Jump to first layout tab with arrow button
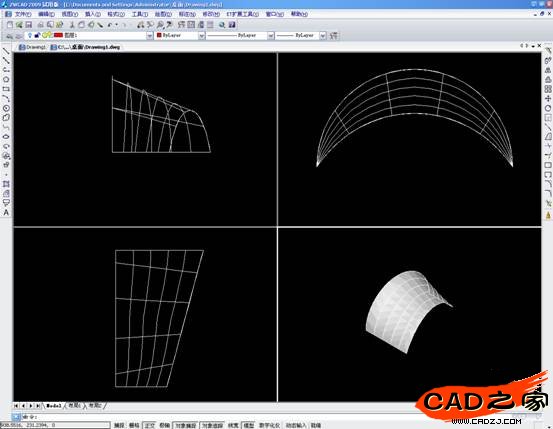This screenshot has width=553, height=429. tap(17, 406)
